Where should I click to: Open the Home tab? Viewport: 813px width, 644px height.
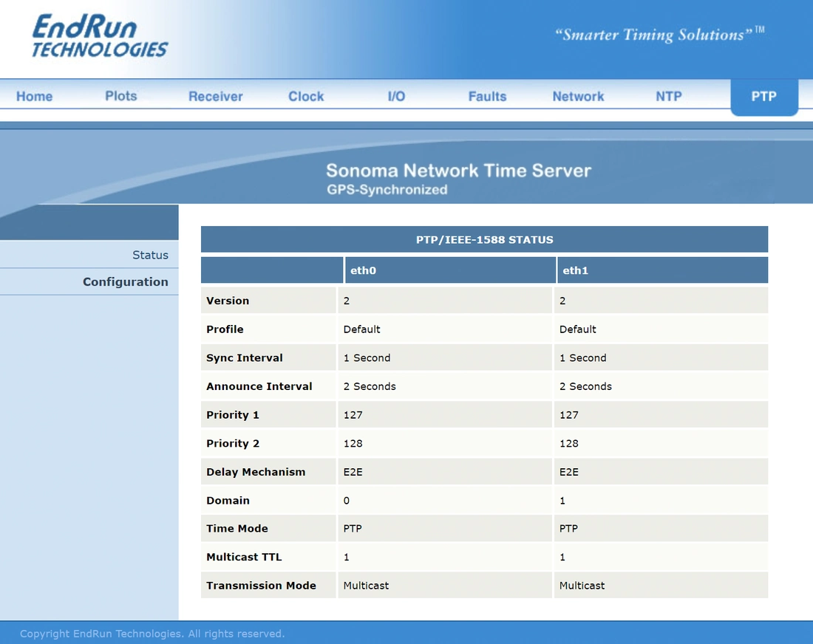click(34, 96)
